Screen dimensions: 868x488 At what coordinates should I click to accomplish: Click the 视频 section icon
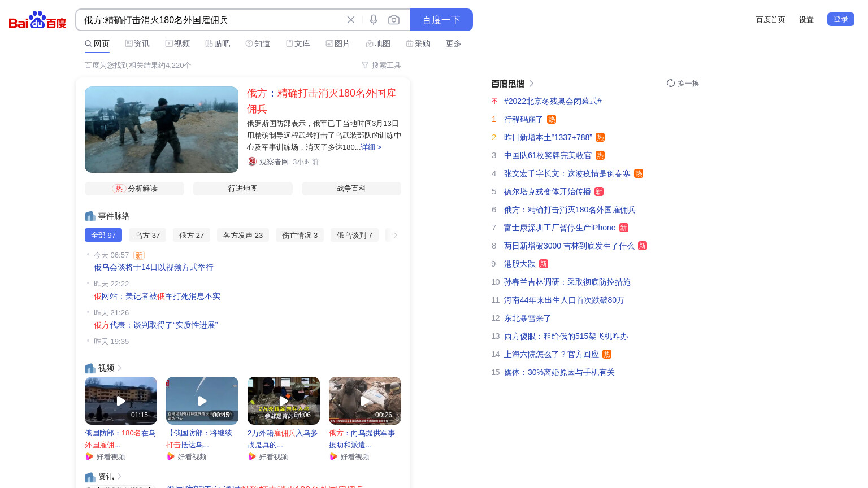point(90,368)
